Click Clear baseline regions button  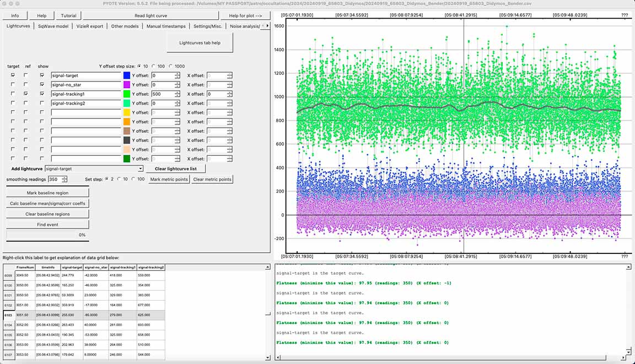47,214
